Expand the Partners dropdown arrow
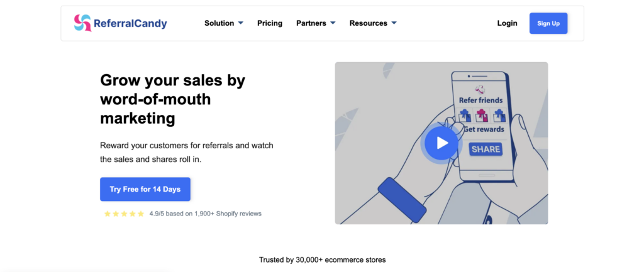The height and width of the screenshot is (272, 644). tap(333, 23)
